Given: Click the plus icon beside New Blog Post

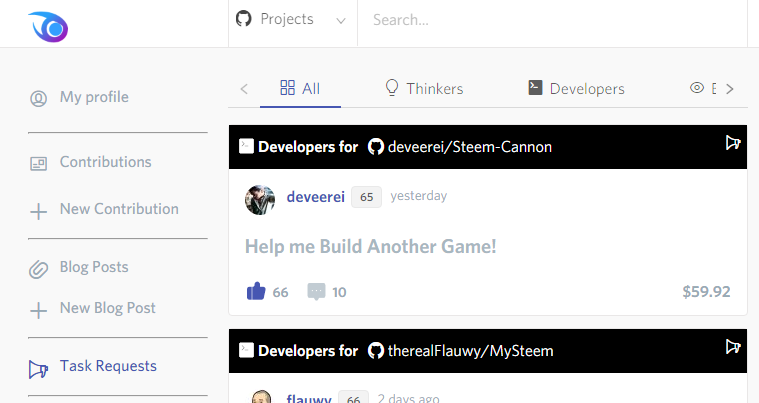Looking at the screenshot, I should coord(38,310).
